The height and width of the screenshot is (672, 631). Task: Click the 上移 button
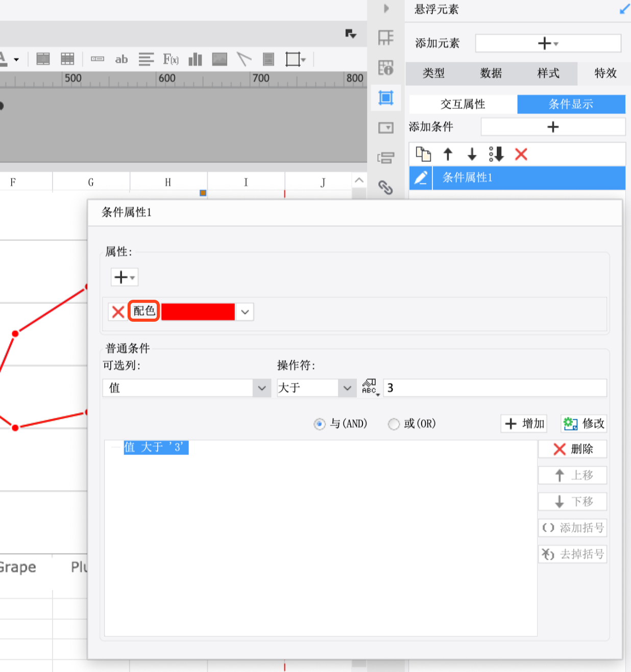coord(572,475)
